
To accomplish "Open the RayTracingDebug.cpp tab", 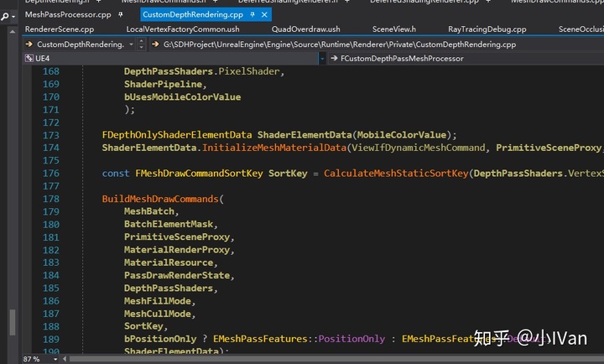I will tap(487, 29).
